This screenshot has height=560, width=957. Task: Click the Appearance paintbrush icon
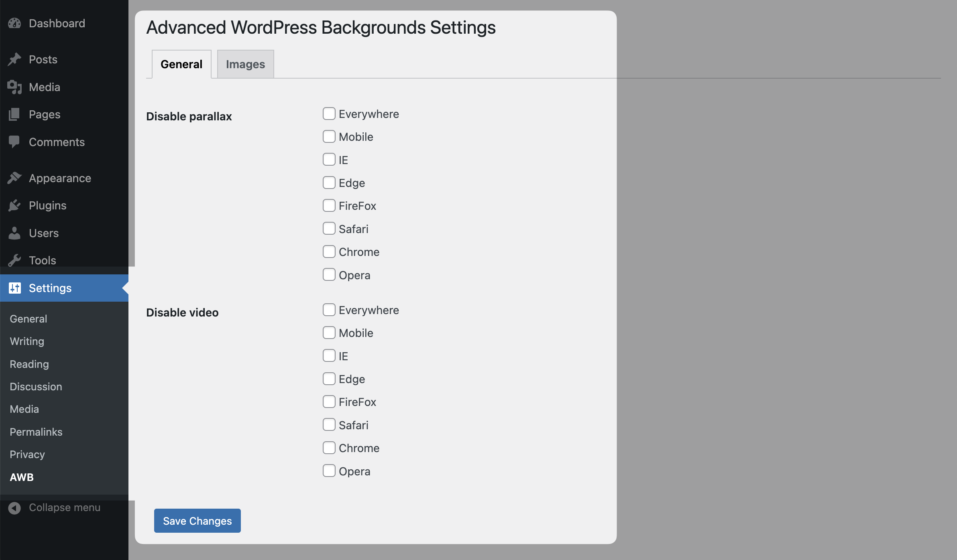(x=14, y=178)
